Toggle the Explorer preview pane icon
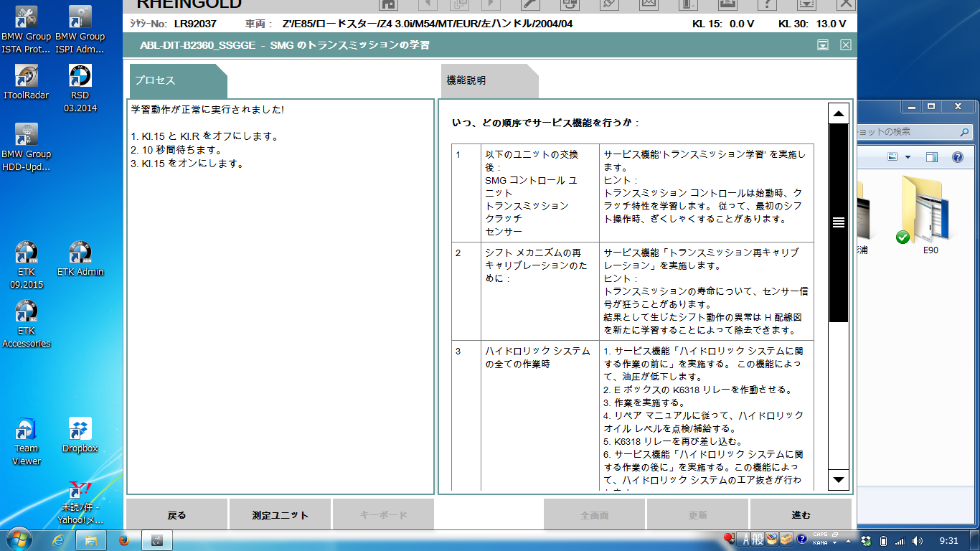This screenshot has width=980, height=551. (931, 157)
